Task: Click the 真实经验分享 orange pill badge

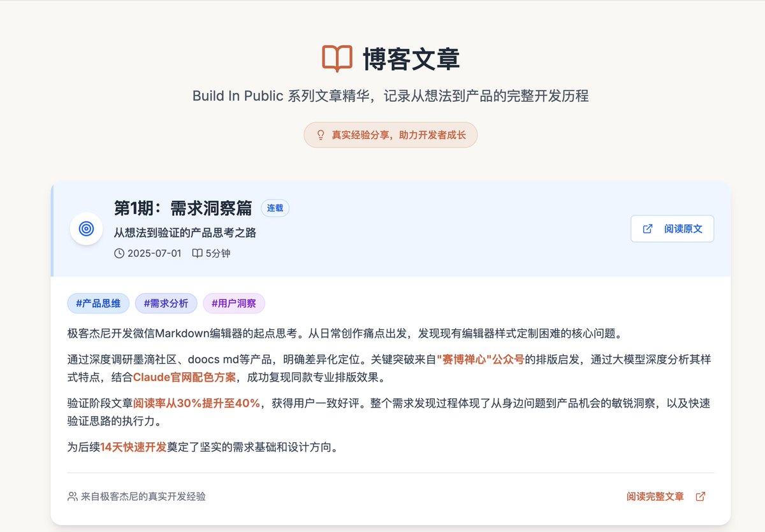Action: (x=390, y=134)
